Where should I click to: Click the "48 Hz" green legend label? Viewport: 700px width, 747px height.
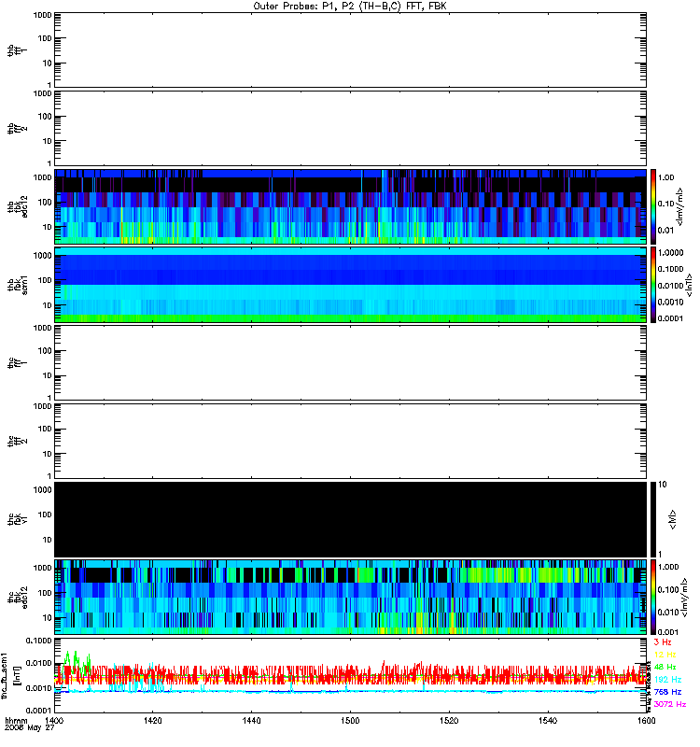tap(665, 667)
